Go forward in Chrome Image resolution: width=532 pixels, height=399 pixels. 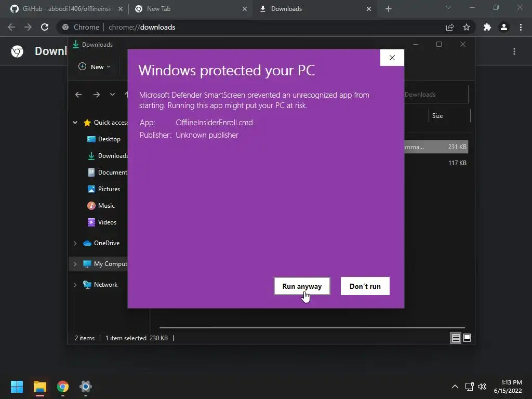point(28,27)
